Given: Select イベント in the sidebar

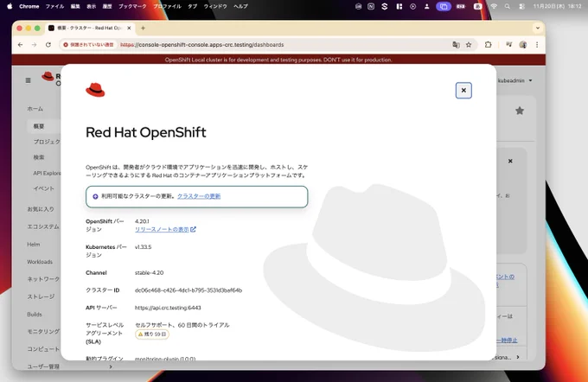Looking at the screenshot, I should [x=43, y=188].
